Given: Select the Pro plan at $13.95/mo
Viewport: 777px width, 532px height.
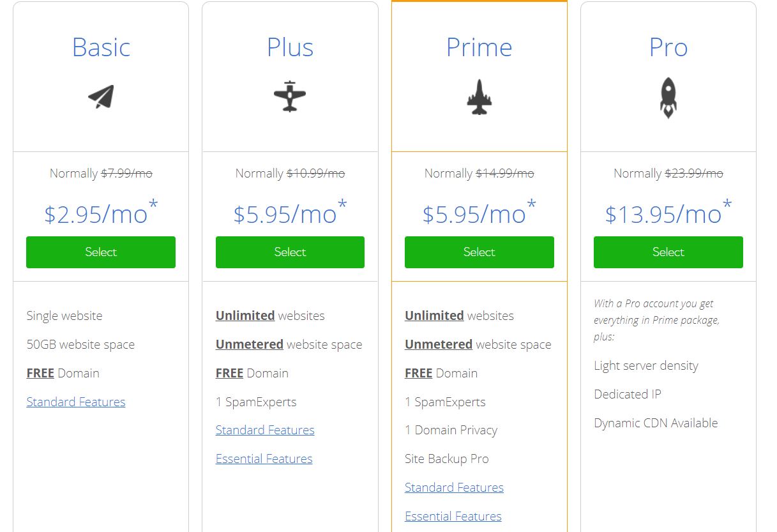Looking at the screenshot, I should click(x=668, y=252).
